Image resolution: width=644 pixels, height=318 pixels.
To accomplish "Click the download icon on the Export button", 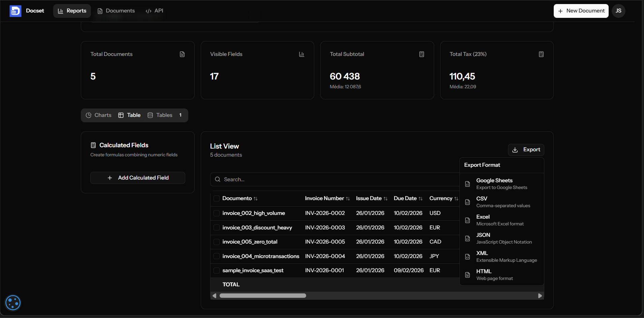I will (x=515, y=150).
